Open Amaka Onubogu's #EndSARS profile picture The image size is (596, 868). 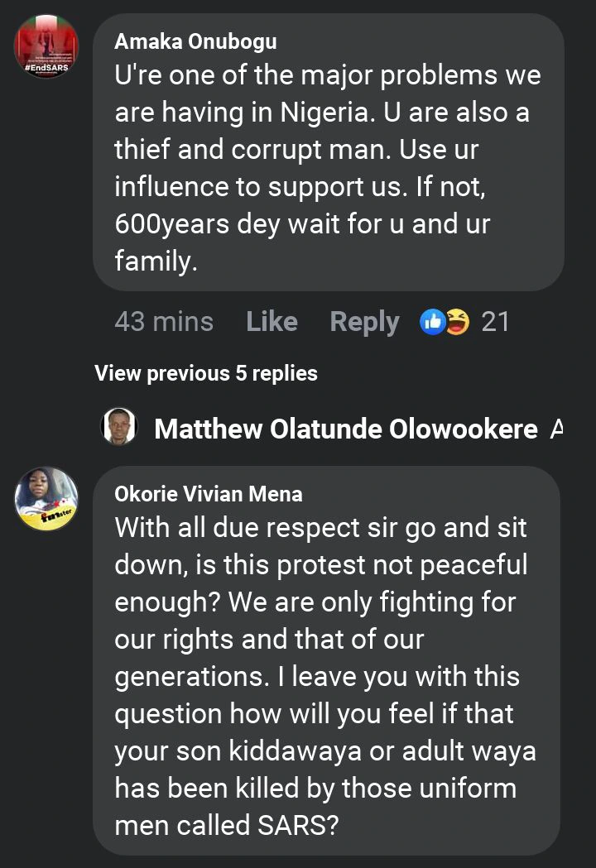(x=46, y=46)
